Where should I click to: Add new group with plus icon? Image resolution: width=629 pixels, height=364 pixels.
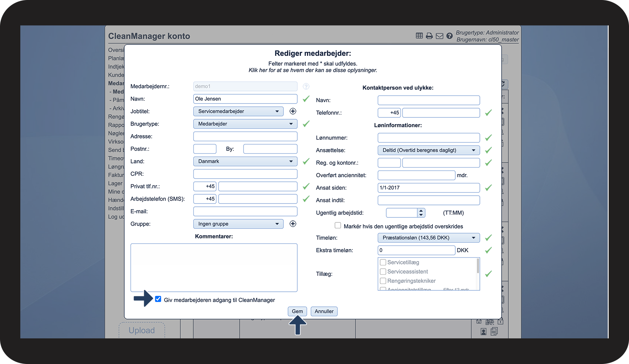[293, 224]
